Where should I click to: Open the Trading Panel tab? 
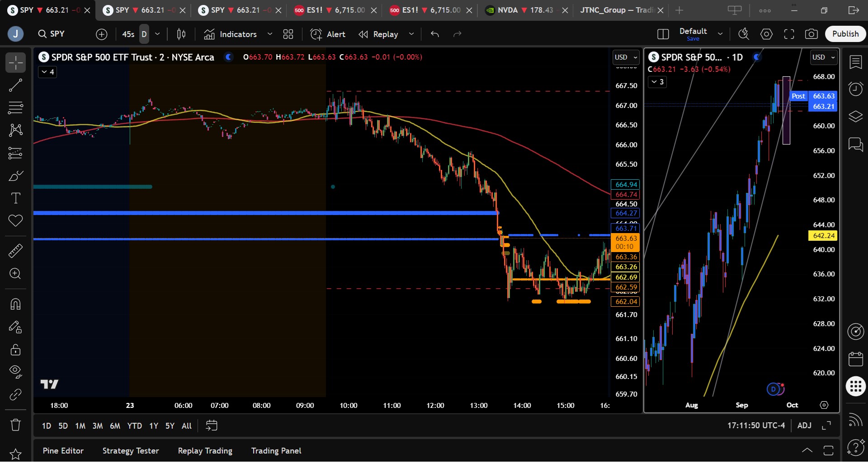click(276, 451)
